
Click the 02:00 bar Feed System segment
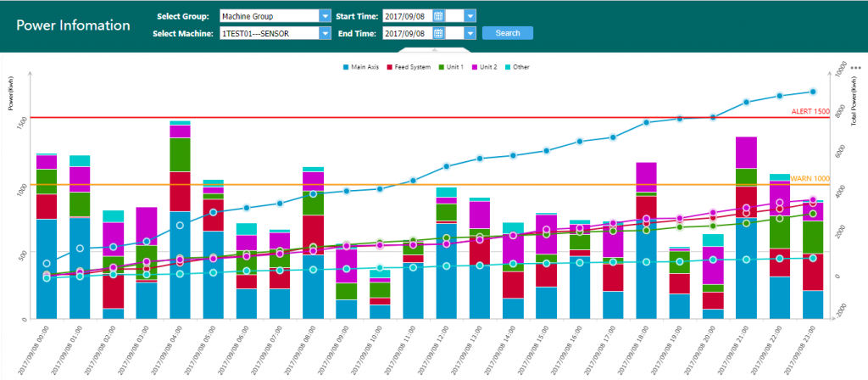(113, 290)
